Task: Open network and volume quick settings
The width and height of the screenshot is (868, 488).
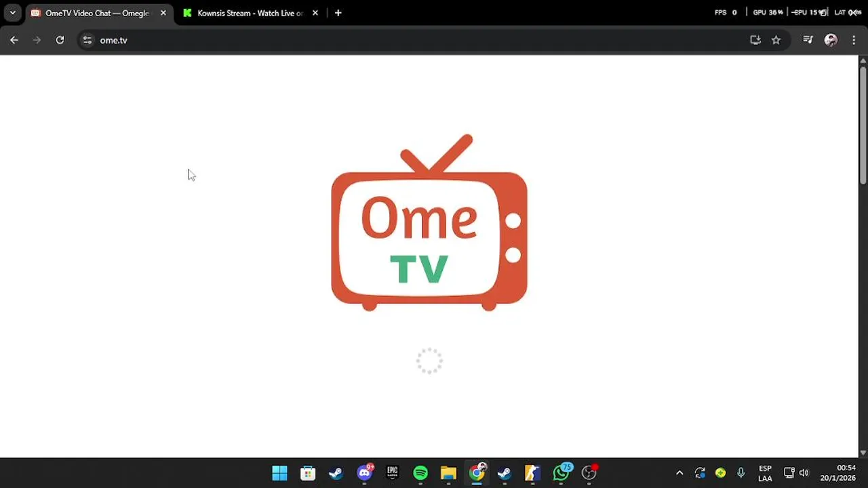Action: click(797, 473)
